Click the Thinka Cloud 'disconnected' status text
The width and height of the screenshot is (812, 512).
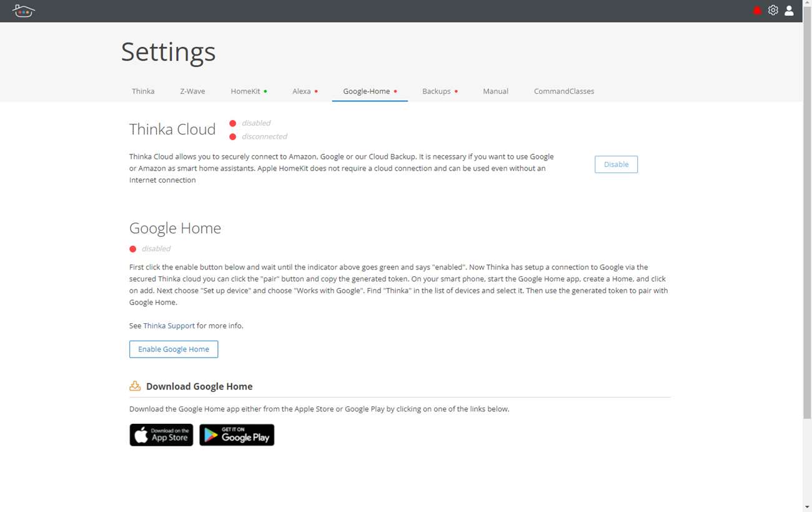pos(264,136)
